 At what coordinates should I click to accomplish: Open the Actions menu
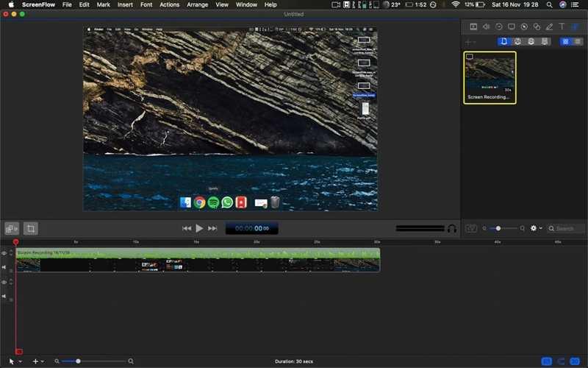170,4
